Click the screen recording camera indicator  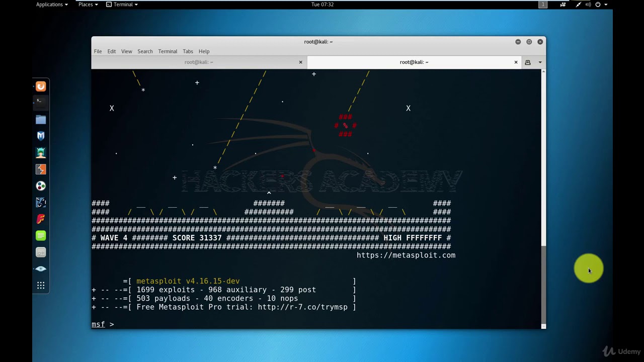click(563, 5)
